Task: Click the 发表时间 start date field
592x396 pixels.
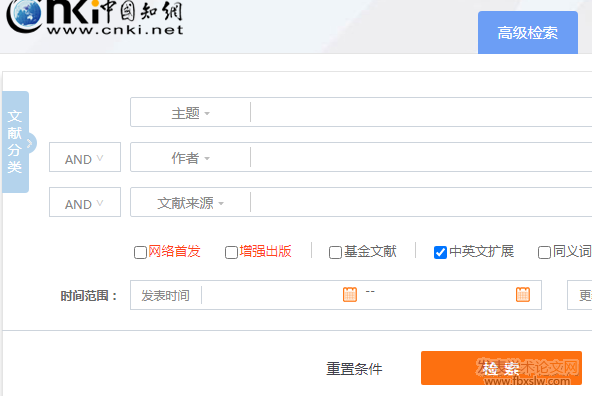Action: point(272,295)
